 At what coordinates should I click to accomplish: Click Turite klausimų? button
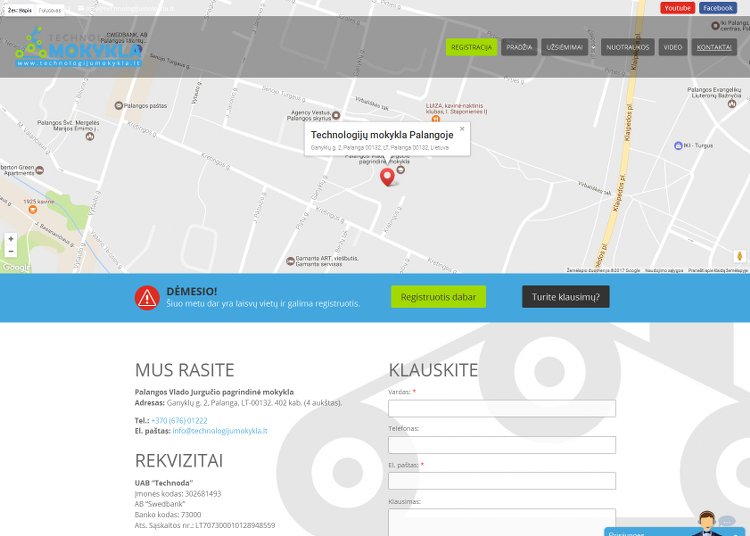[x=566, y=297]
